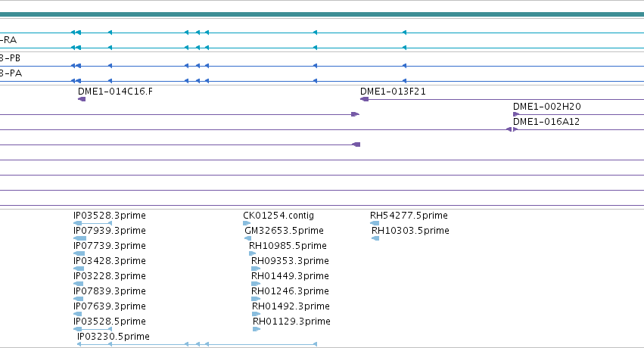Select the GM32653.5prime EST label

[285, 231]
